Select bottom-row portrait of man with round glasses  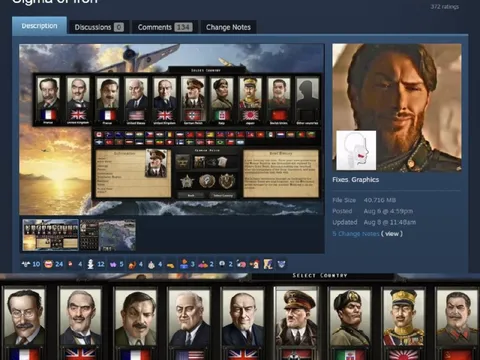[24, 317]
